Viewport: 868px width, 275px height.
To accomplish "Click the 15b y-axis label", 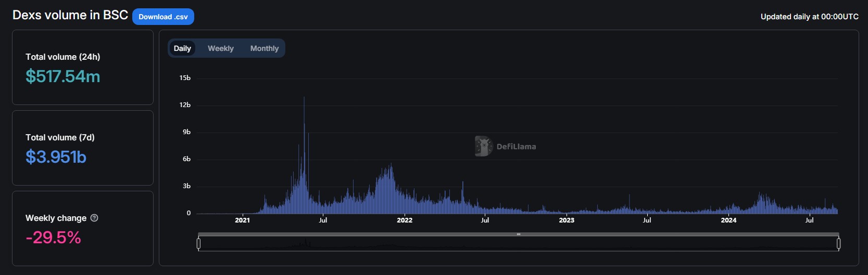I will click(x=185, y=78).
